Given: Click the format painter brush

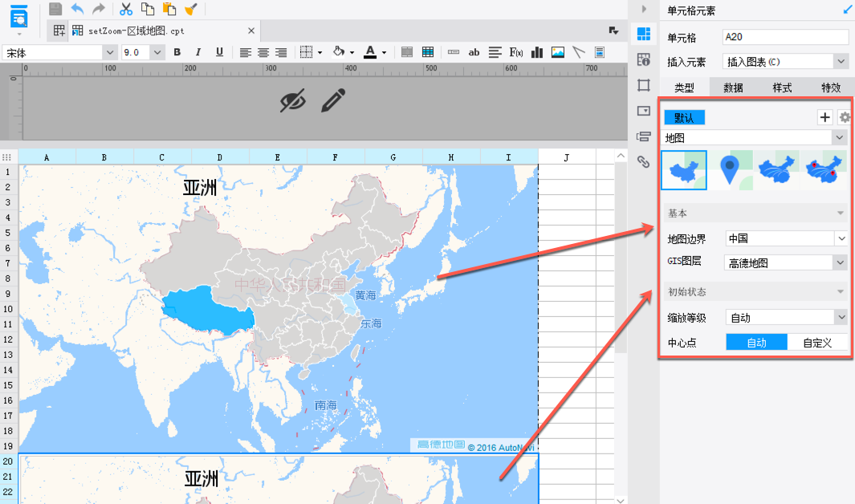Looking at the screenshot, I should 191,9.
